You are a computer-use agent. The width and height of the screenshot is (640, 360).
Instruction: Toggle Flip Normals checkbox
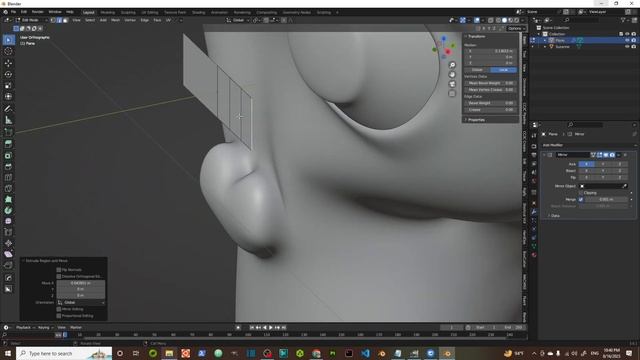(59, 270)
